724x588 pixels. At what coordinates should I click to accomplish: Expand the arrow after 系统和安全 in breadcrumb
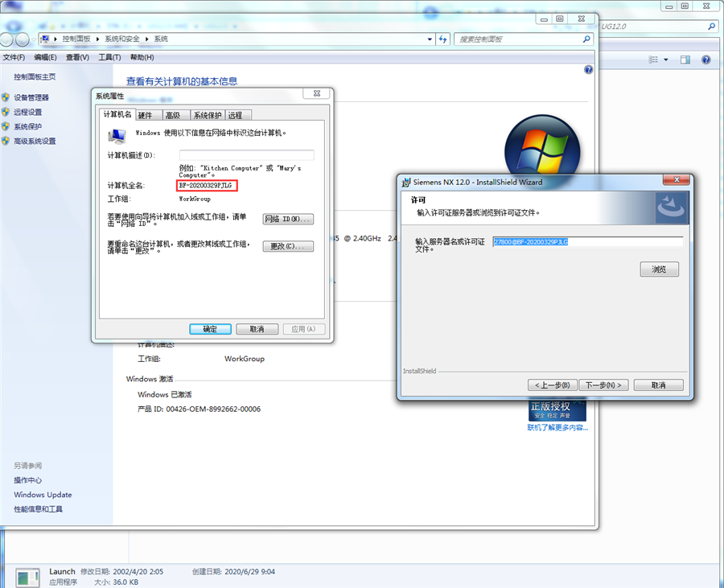point(147,39)
